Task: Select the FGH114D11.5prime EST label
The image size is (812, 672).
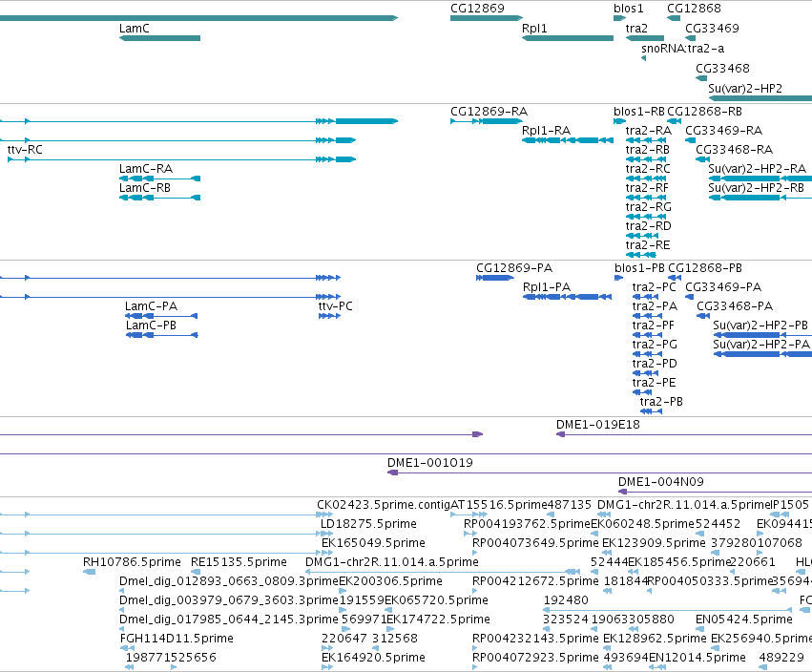Action: click(x=177, y=639)
